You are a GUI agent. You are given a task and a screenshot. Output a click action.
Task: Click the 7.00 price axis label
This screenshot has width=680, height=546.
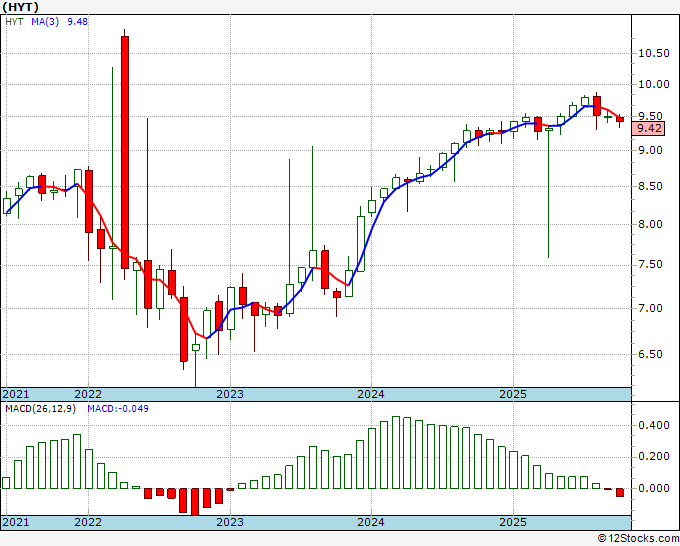(651, 308)
